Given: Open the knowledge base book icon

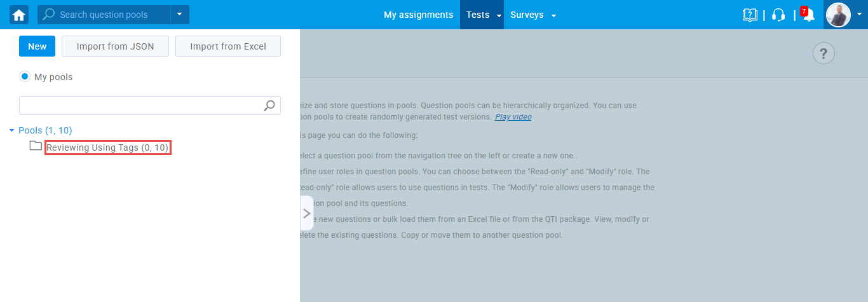Looking at the screenshot, I should click(750, 15).
